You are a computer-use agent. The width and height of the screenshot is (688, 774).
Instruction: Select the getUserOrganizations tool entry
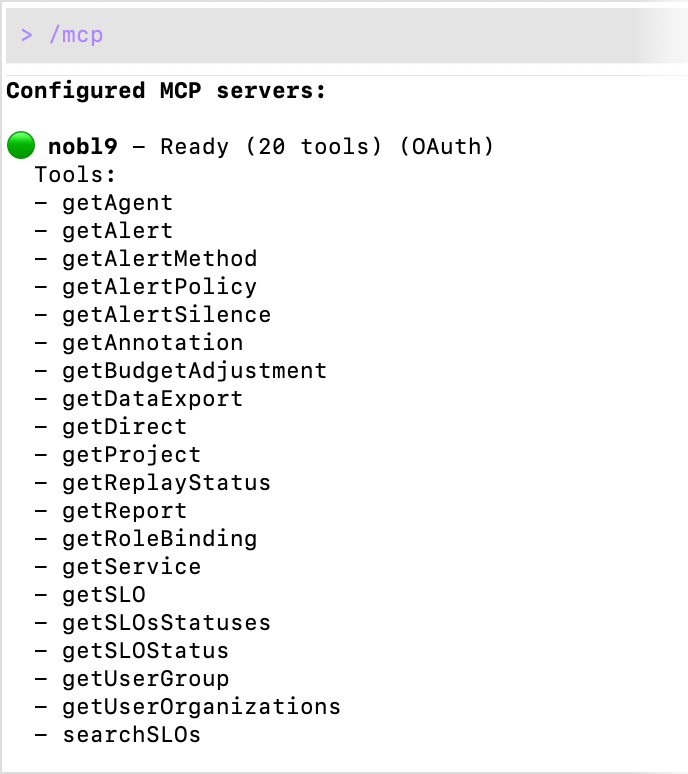coord(201,707)
